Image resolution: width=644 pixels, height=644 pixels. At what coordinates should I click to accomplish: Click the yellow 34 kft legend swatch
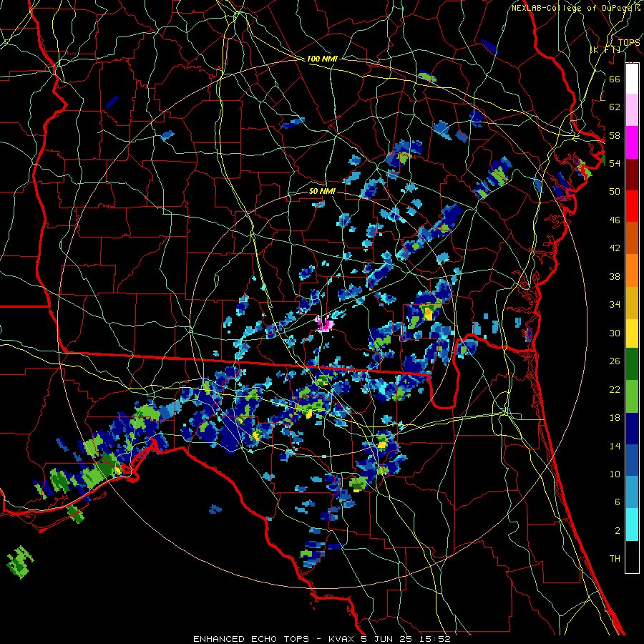(x=632, y=333)
